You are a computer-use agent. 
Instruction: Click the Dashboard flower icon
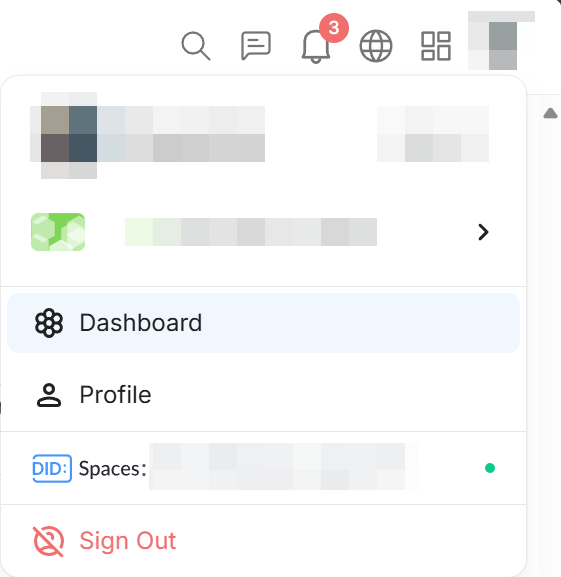[x=49, y=323]
